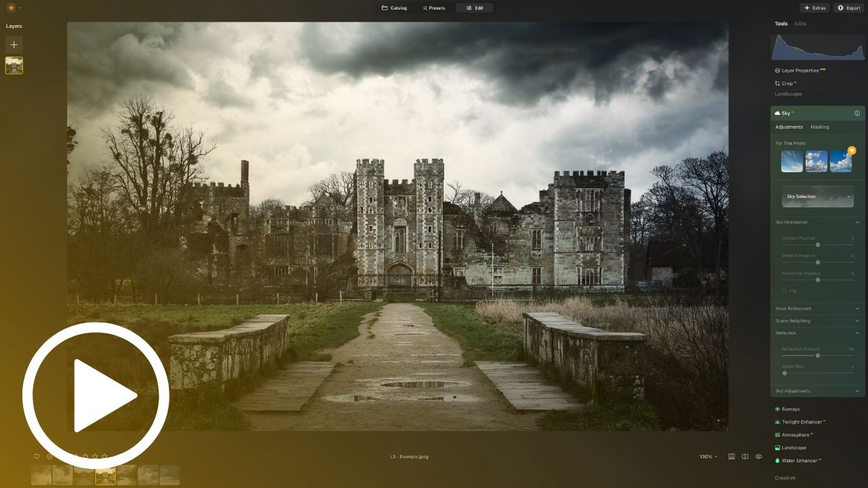Click the Horizon Position slider handle
The height and width of the screenshot is (488, 868).
click(x=818, y=245)
